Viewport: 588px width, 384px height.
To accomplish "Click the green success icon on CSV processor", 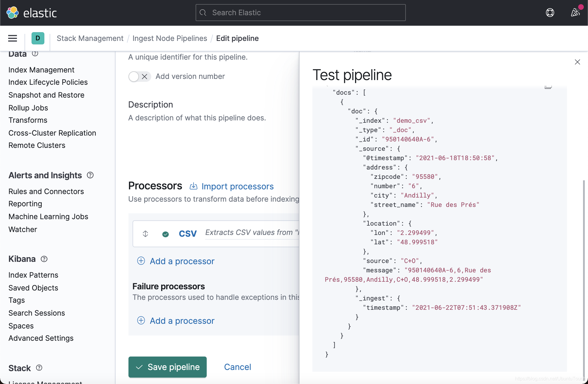I will [x=166, y=234].
